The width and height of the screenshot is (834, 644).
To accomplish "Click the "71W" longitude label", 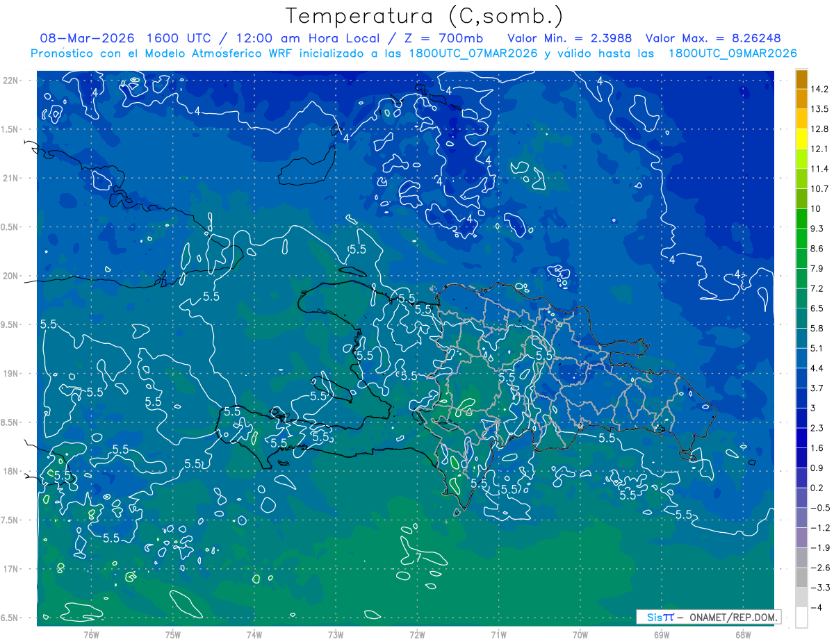I will click(x=498, y=634).
